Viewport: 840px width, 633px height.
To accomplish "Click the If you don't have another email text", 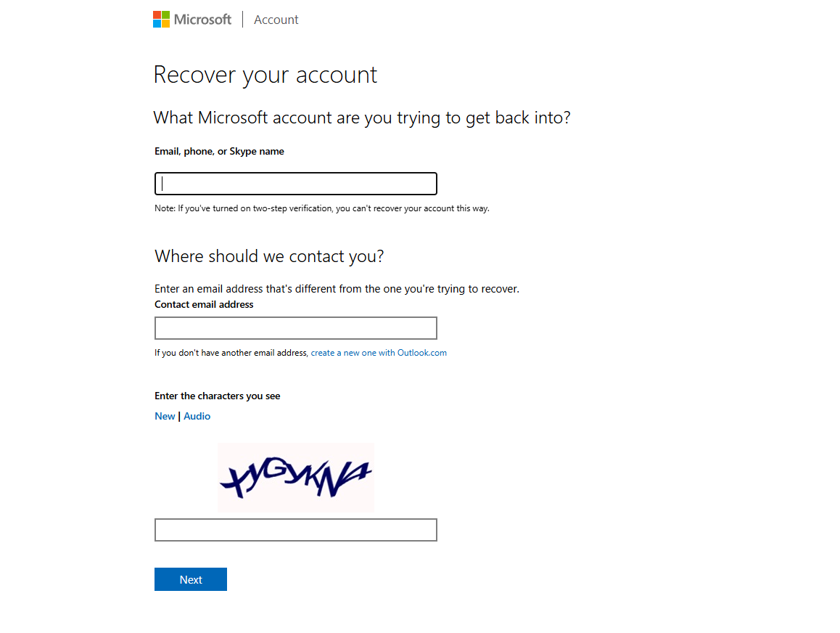I will (x=231, y=353).
